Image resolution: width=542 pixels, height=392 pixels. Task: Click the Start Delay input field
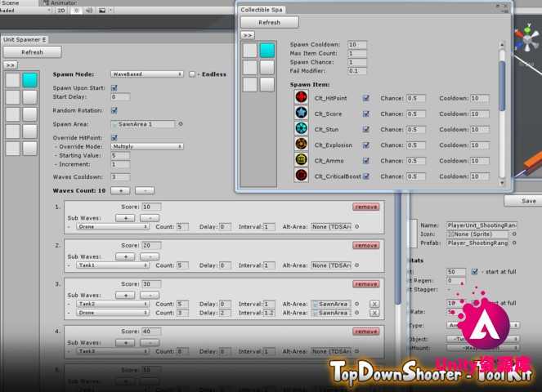click(x=120, y=97)
